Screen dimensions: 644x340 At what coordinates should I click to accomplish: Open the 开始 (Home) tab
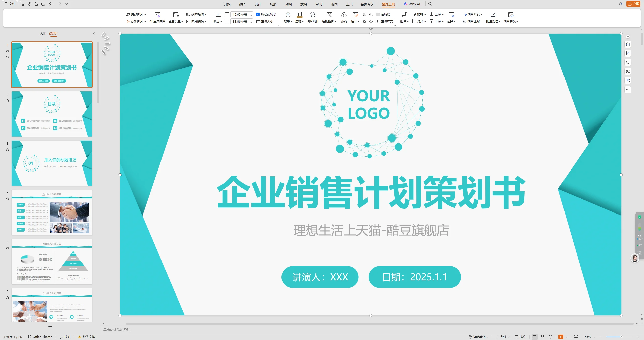click(227, 4)
